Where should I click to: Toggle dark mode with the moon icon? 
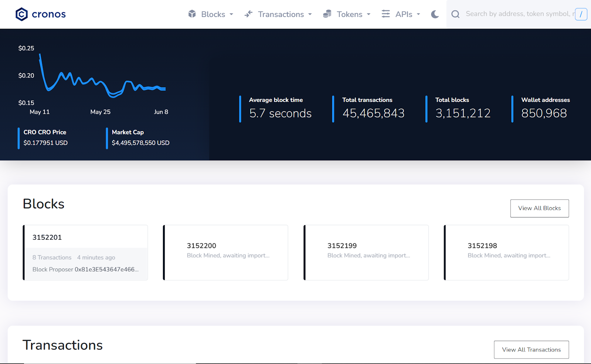click(435, 14)
